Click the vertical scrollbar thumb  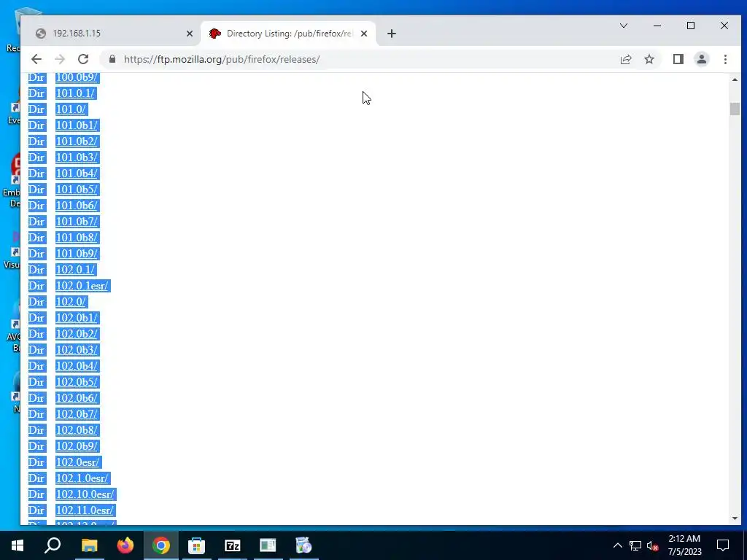(734, 109)
